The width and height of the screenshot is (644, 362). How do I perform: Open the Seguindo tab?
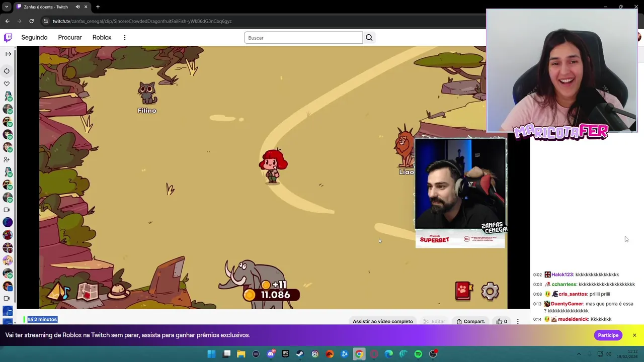click(34, 38)
